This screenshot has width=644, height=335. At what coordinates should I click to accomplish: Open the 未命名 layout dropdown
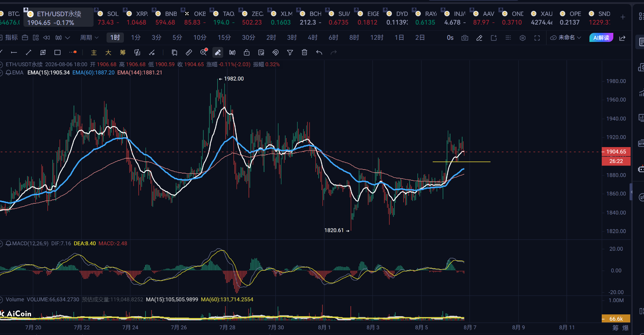coord(566,38)
